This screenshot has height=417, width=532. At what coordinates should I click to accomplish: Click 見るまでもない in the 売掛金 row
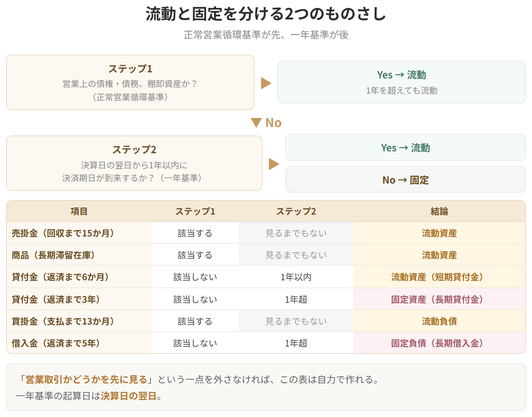tap(296, 233)
